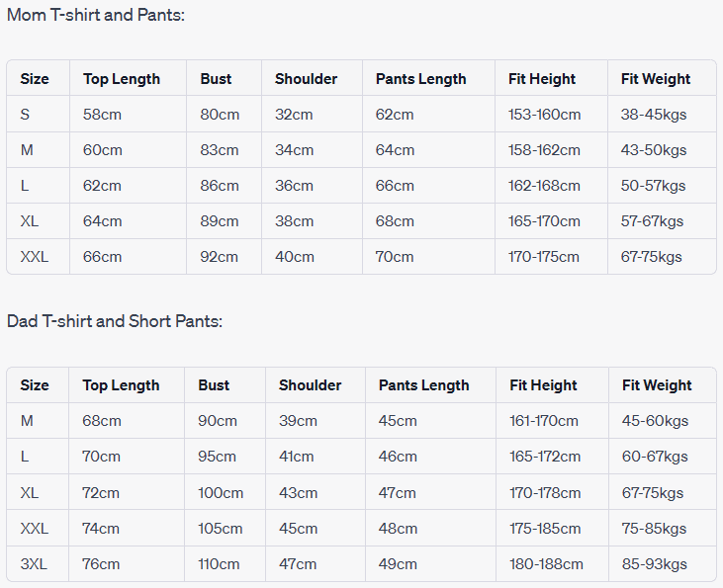Click the 161-170cm fit height cell
Screen dimensions: 723x588
(544, 421)
